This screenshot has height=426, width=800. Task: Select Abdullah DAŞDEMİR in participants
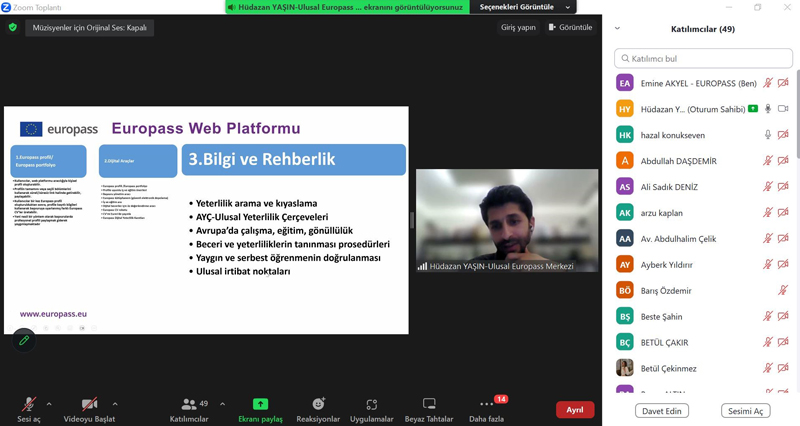click(x=703, y=161)
